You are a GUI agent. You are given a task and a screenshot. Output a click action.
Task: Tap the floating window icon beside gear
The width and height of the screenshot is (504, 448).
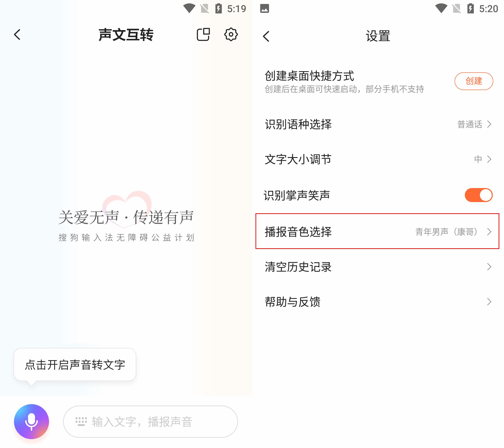pyautogui.click(x=203, y=34)
